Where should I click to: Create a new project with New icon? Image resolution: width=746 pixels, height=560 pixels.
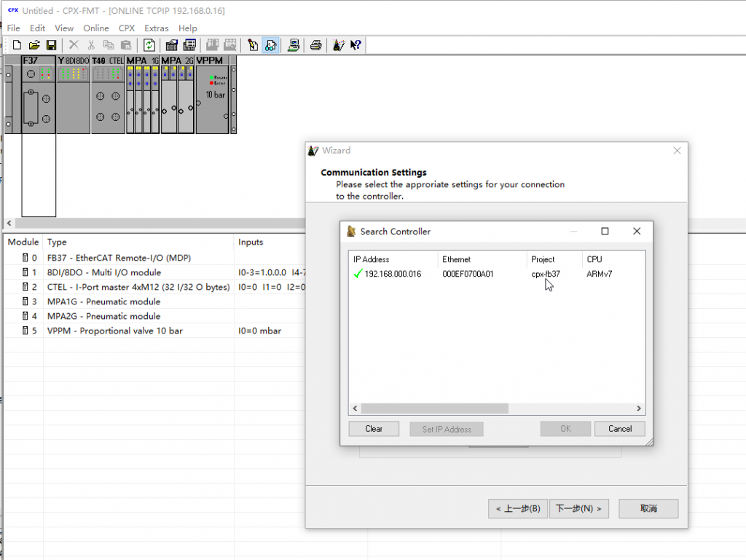coord(17,45)
